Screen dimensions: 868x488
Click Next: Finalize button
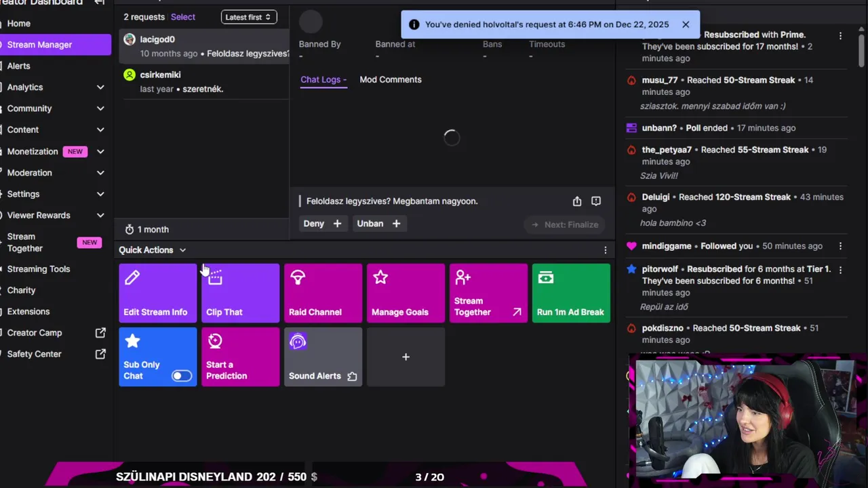click(x=564, y=224)
